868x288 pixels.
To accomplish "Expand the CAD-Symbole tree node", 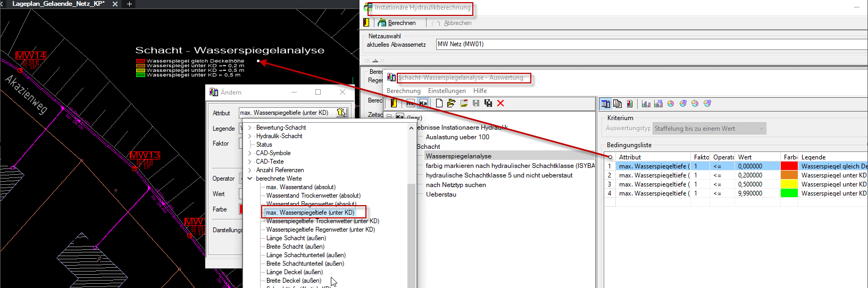I will click(x=249, y=153).
